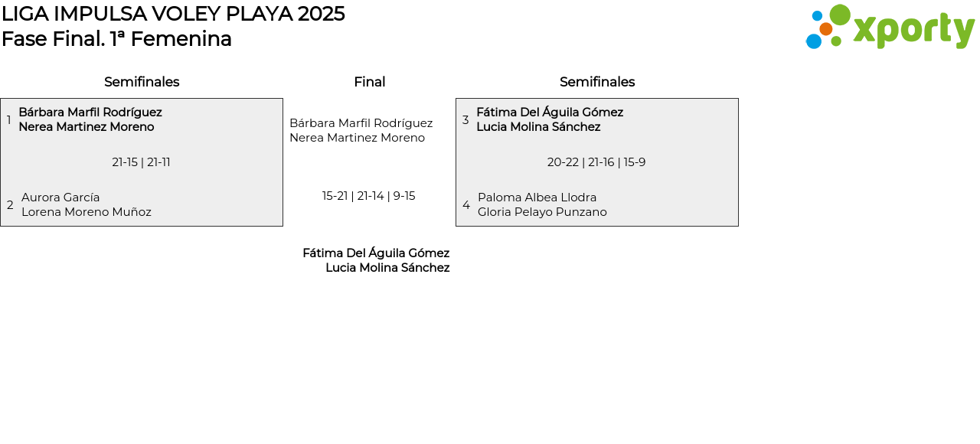
Task: Click Bárbara Marfil Rodríguez in the Final column
Action: 361,123
